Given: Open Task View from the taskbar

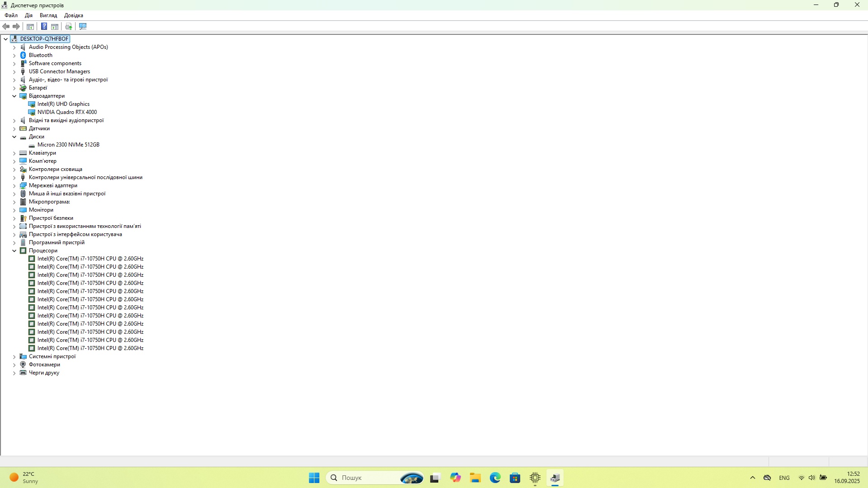Looking at the screenshot, I should pos(435,478).
